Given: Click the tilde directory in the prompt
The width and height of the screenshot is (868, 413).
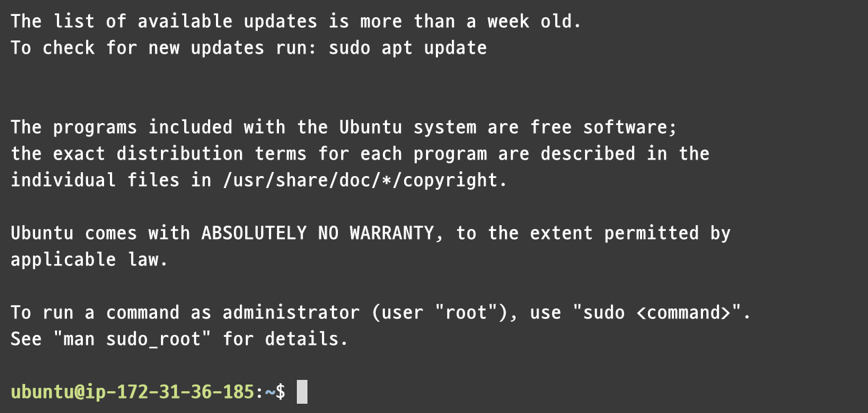Looking at the screenshot, I should tap(270, 392).
